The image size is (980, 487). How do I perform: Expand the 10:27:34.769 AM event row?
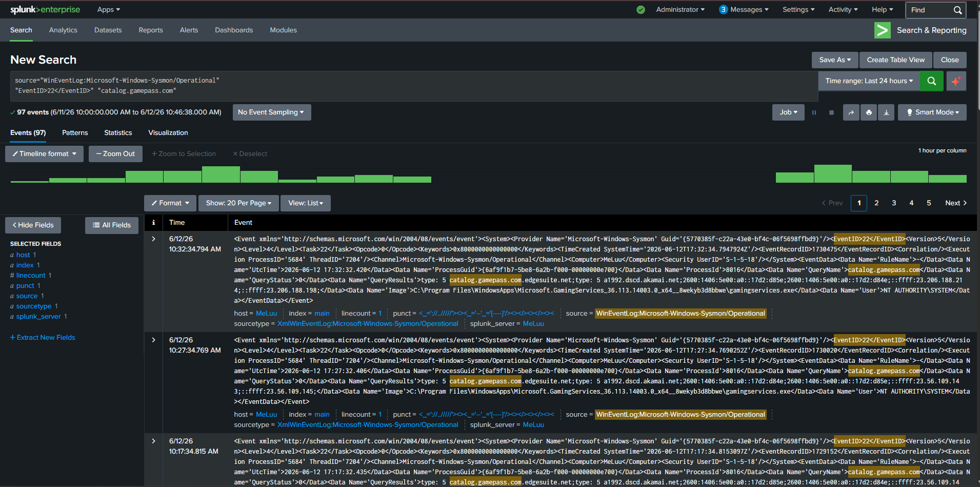pyautogui.click(x=153, y=340)
